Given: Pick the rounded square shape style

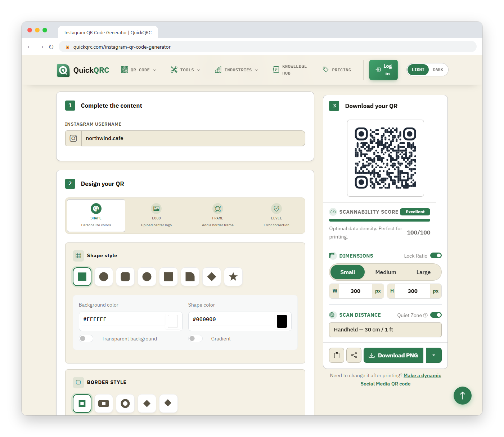Looking at the screenshot, I should click(125, 277).
